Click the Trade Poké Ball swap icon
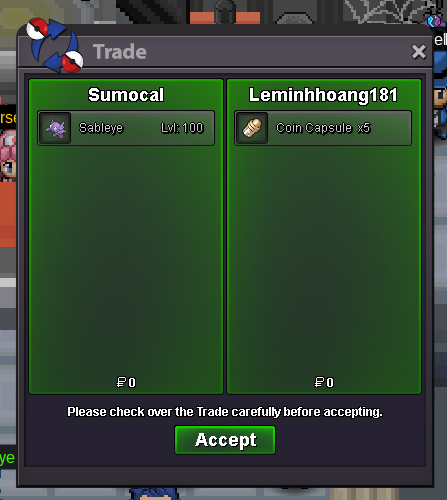This screenshot has height=500, width=447. pyautogui.click(x=55, y=45)
